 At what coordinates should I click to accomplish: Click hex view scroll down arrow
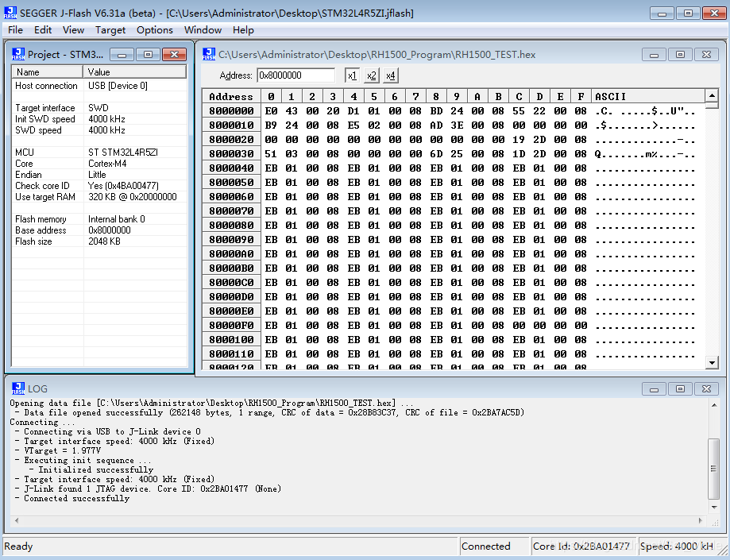712,362
